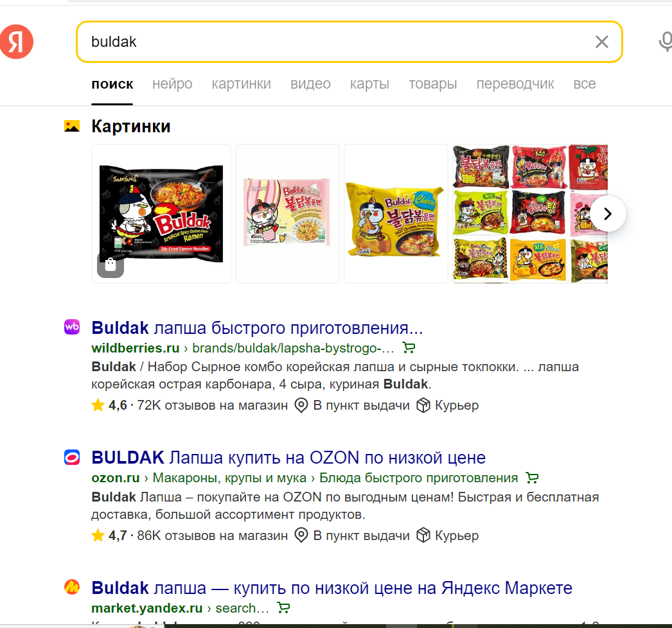The image size is (672, 628).
Task: Switch to the картинки tab
Action: [242, 83]
